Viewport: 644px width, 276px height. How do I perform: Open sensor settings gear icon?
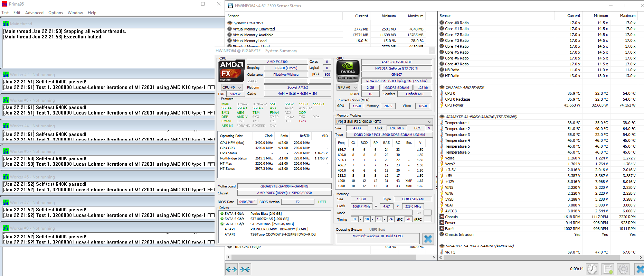(623, 269)
